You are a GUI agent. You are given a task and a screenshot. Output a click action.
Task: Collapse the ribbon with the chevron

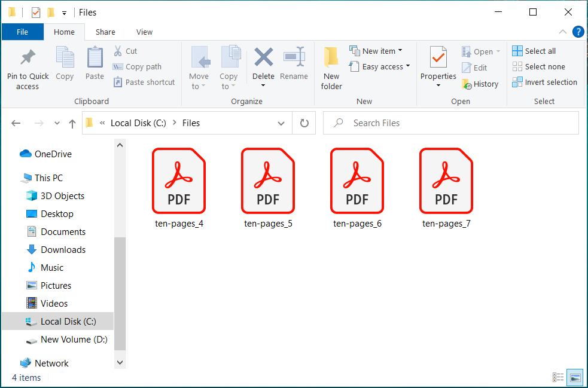click(563, 32)
